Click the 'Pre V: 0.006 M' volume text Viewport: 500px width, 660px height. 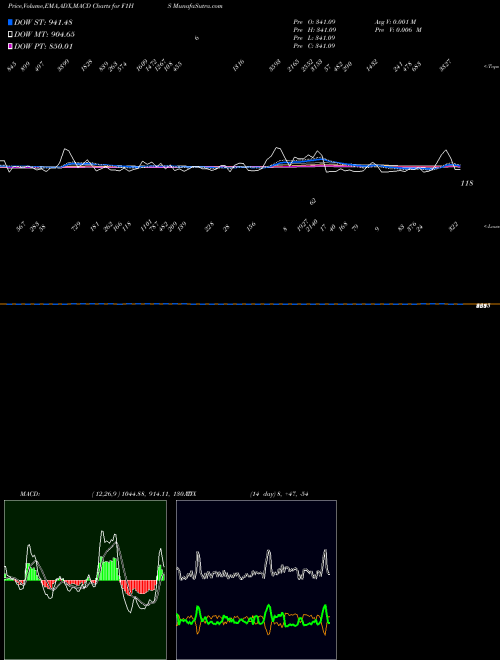coord(398,30)
